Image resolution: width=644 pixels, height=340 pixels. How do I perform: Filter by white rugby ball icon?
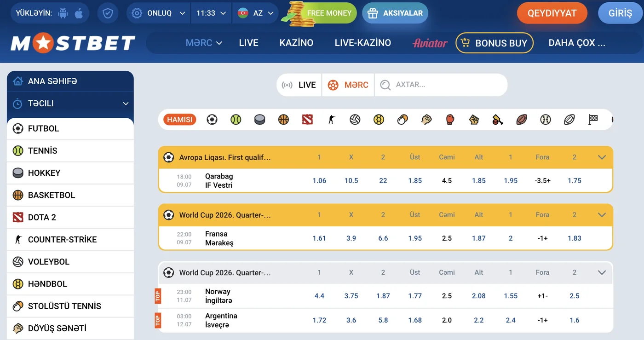pos(569,120)
